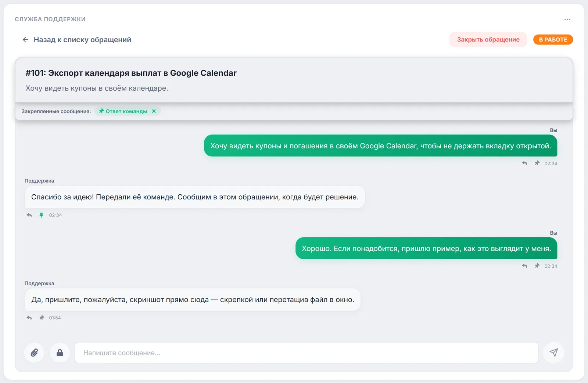Click the ticket title #101 header
The height and width of the screenshot is (383, 588).
pos(131,73)
